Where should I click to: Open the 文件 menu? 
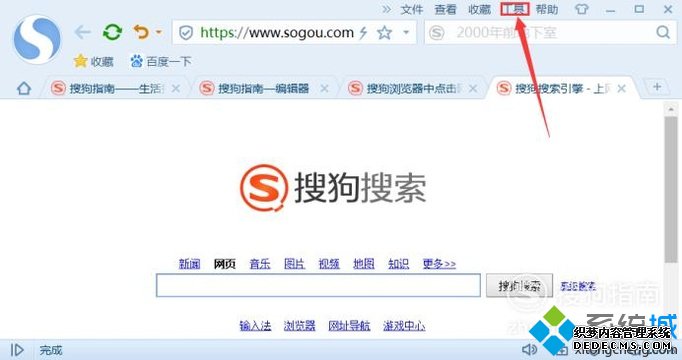[411, 9]
